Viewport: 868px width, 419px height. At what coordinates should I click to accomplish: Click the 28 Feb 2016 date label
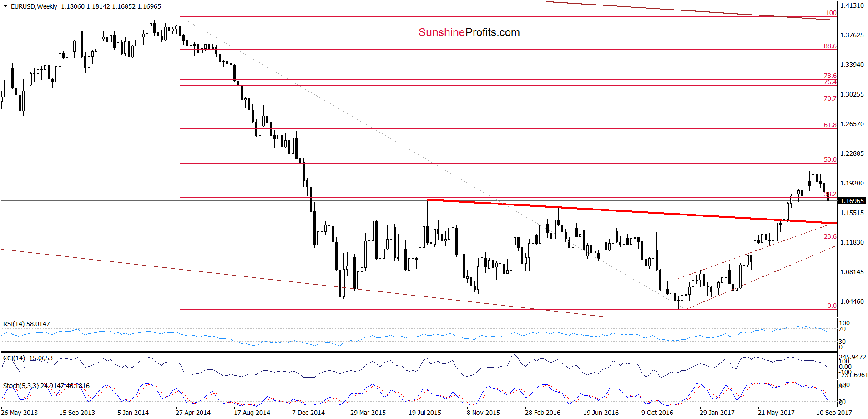(x=542, y=413)
